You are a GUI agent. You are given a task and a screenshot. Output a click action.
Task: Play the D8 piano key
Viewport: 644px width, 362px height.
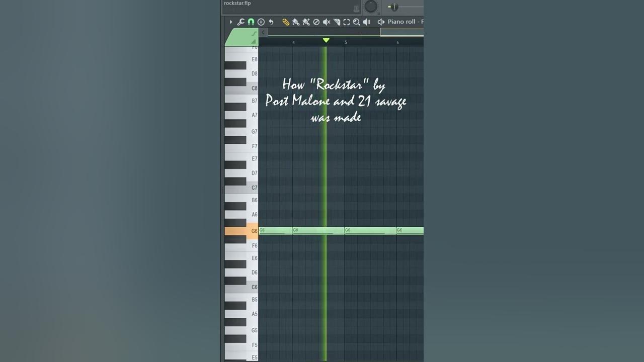coord(241,75)
